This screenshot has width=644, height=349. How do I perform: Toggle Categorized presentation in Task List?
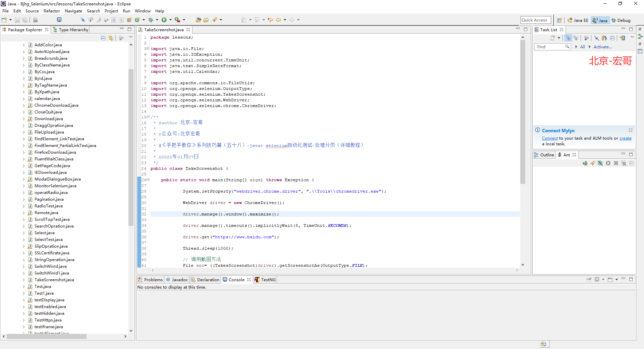click(568, 38)
